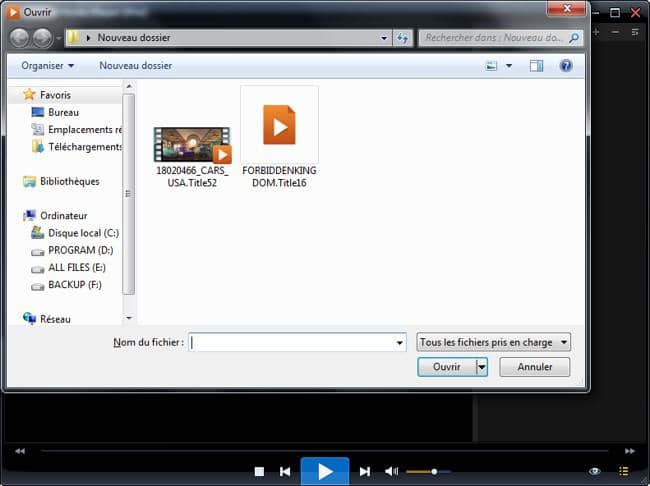Expand the view options dropdown arrow
The image size is (650, 486).
pos(509,66)
